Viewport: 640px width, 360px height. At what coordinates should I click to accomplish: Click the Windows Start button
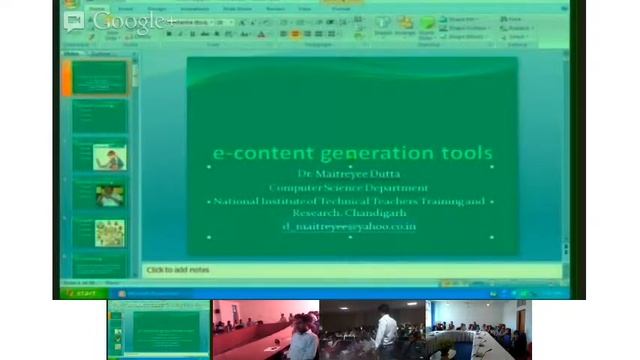(x=84, y=293)
